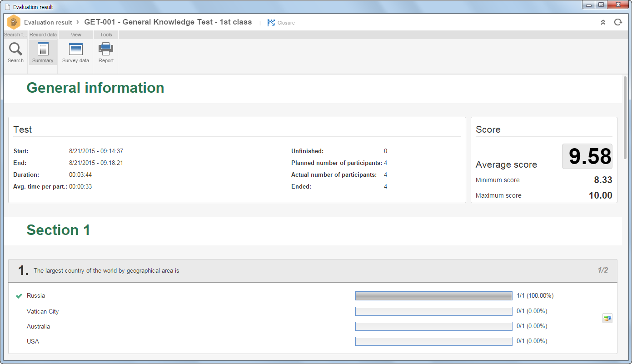The image size is (632, 364).
Task: Click the End time 8/21/2015 - 09:18:21
Action: click(x=96, y=163)
